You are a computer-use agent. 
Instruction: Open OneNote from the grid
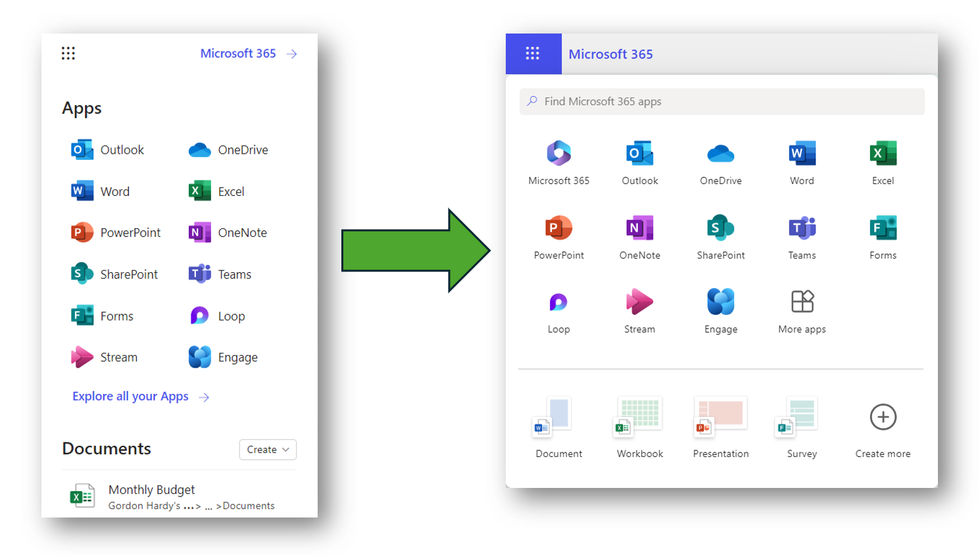point(639,228)
